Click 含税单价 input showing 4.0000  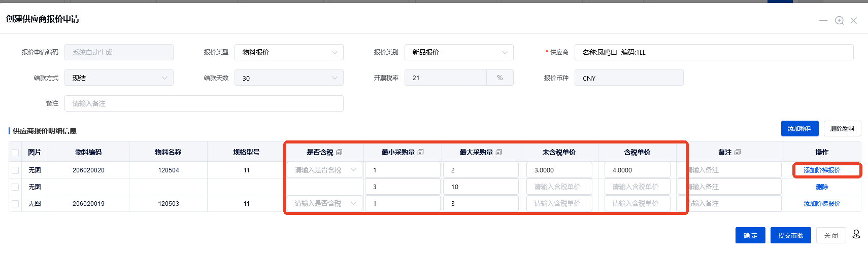638,170
